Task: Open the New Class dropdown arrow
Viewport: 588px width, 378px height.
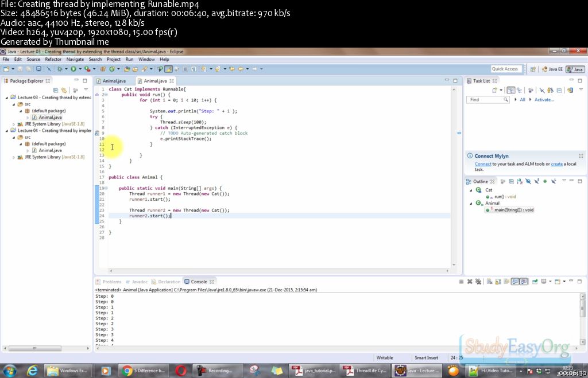Action: pos(118,69)
